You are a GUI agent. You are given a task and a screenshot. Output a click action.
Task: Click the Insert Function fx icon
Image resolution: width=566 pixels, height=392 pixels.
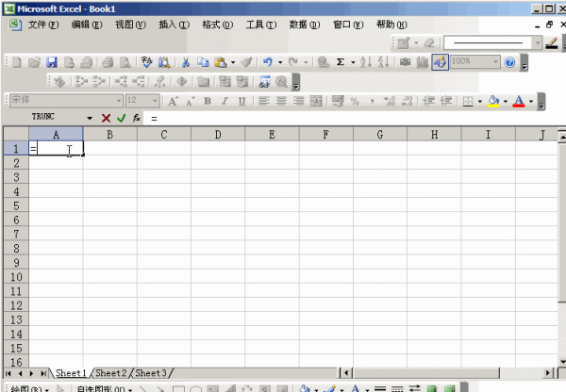137,118
